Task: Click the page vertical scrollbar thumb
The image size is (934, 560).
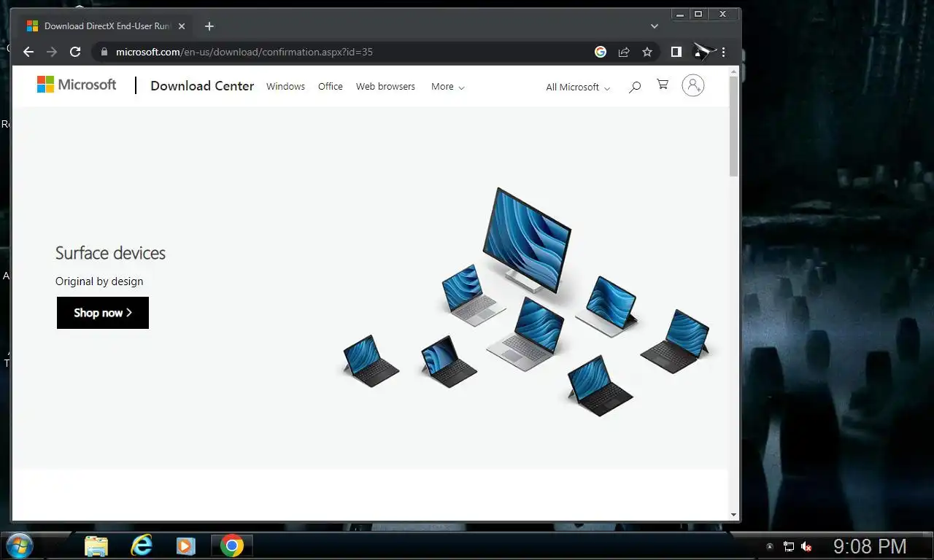Action: click(734, 125)
